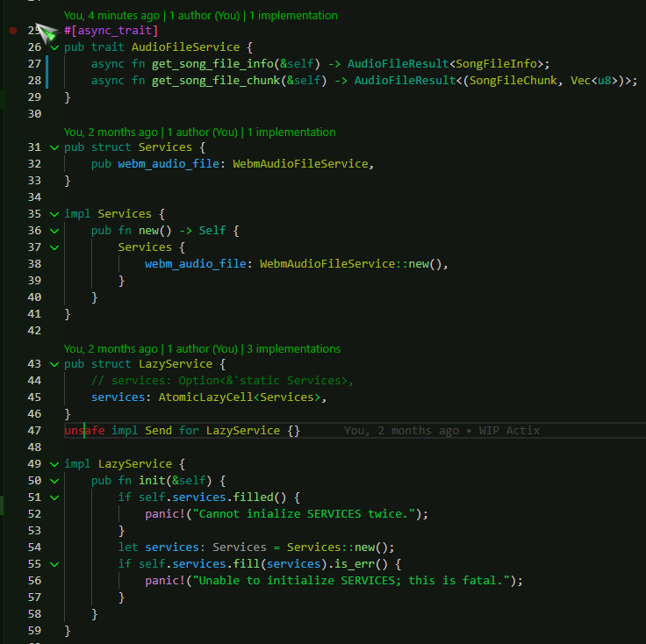Viewport: 646px width, 644px height.
Task: Fold the init function at line 50
Action: pyautogui.click(x=54, y=481)
